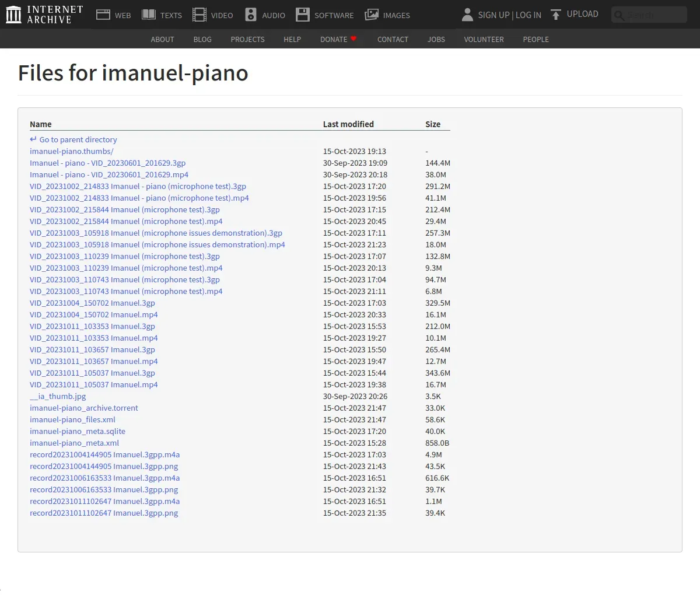Open the CONTACT menu item
The image size is (700, 595).
point(393,39)
